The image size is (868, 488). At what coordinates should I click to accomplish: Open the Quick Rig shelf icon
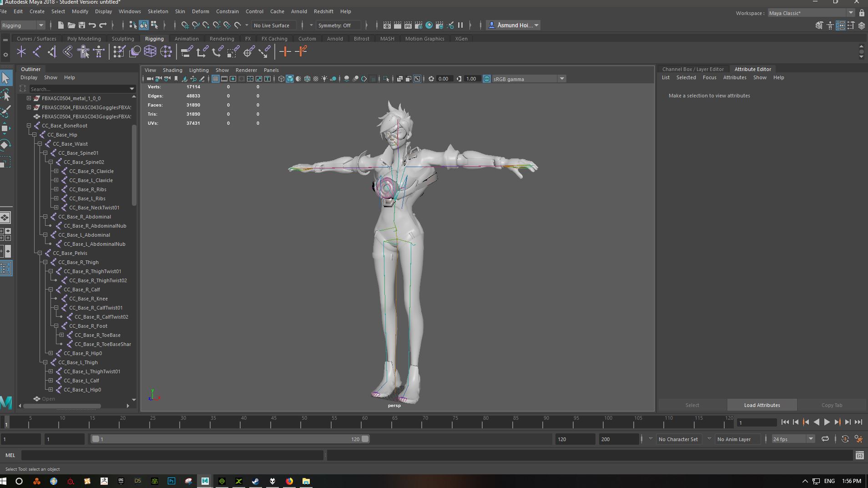83,52
